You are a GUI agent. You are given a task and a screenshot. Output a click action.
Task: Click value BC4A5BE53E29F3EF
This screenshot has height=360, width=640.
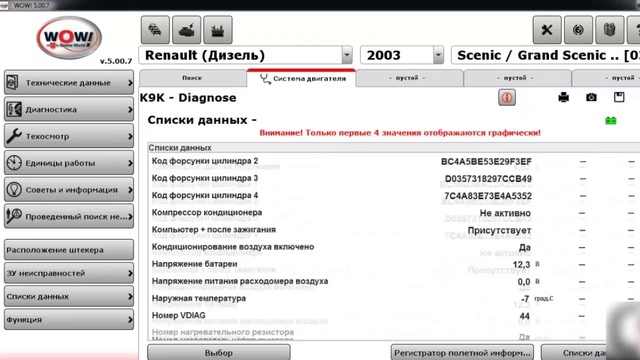(x=486, y=162)
